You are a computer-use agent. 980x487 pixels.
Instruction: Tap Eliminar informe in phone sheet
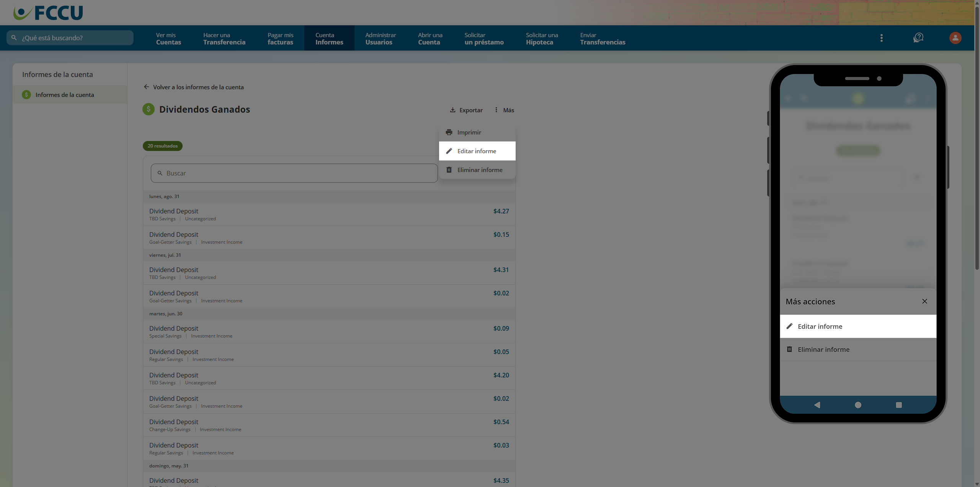pyautogui.click(x=858, y=349)
